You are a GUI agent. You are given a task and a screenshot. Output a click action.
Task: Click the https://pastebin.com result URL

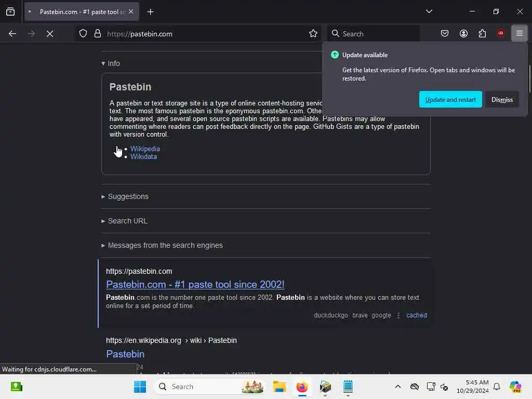pyautogui.click(x=139, y=271)
